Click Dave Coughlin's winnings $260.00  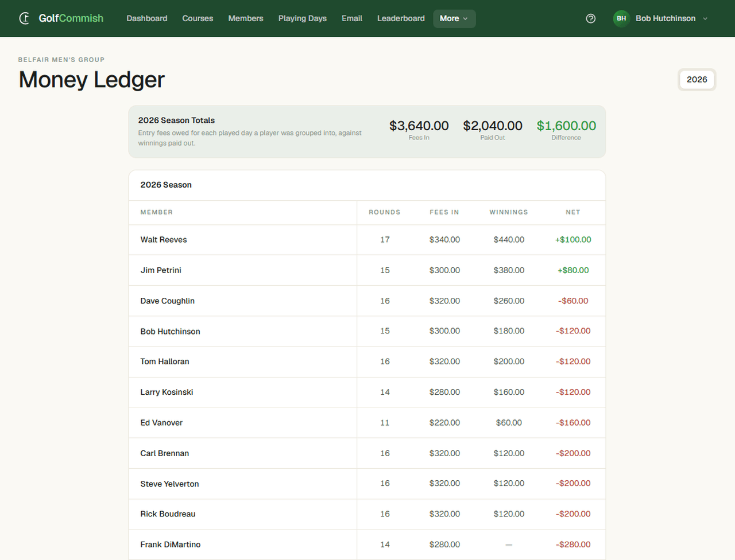[x=509, y=301]
